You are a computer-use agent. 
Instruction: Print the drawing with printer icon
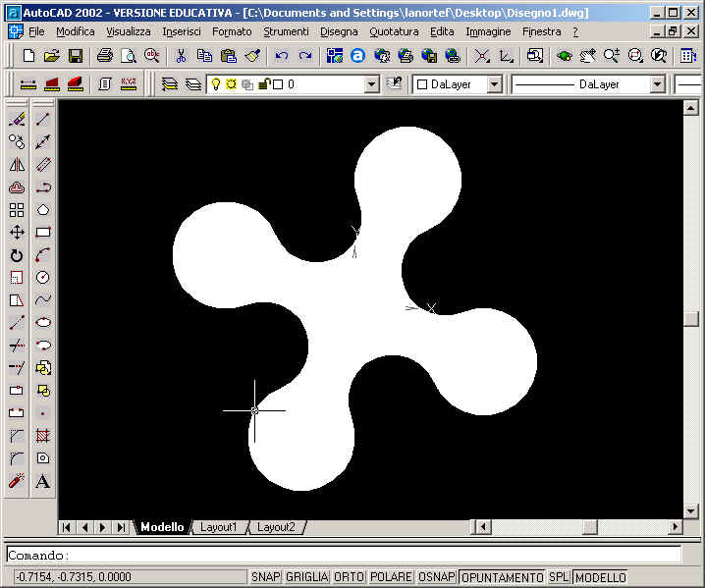coord(105,56)
